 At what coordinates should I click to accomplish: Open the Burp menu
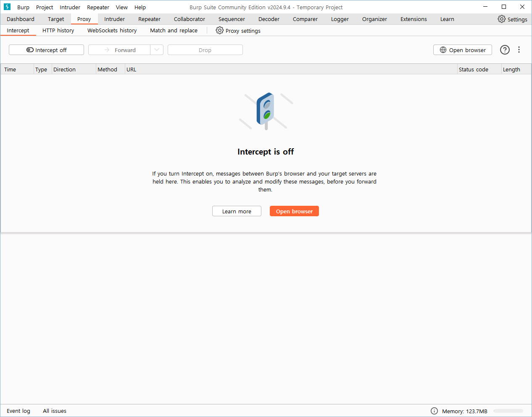23,7
